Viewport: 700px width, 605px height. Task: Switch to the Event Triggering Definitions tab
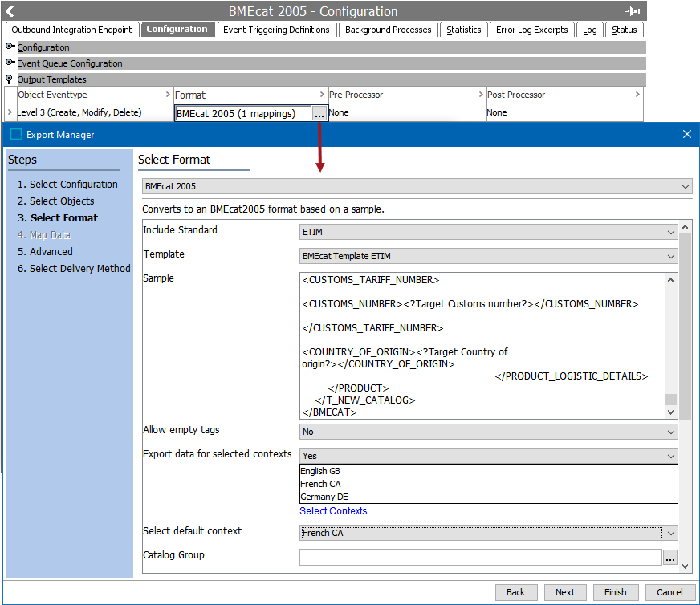276,30
